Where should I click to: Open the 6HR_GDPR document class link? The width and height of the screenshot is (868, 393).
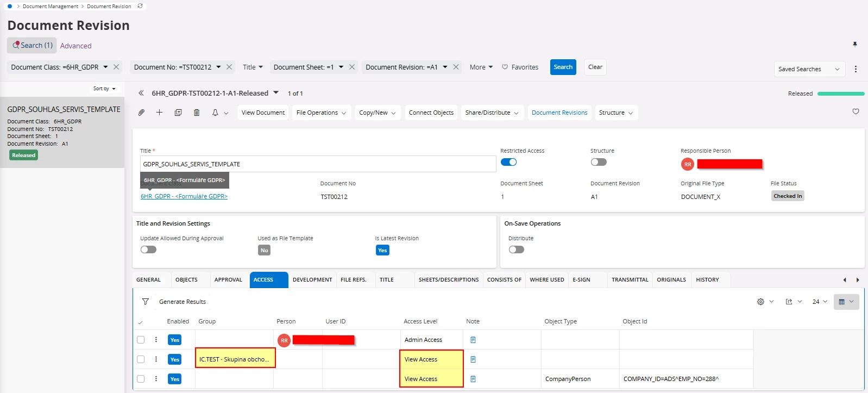(184, 196)
